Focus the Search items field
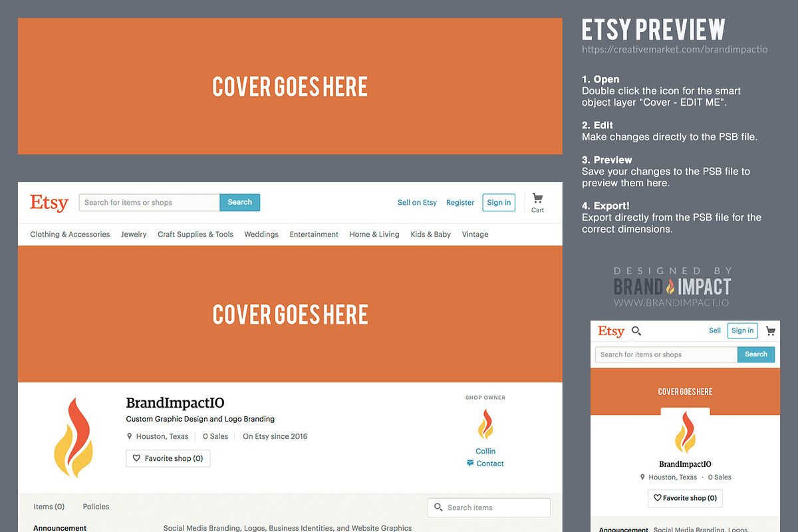 click(489, 507)
